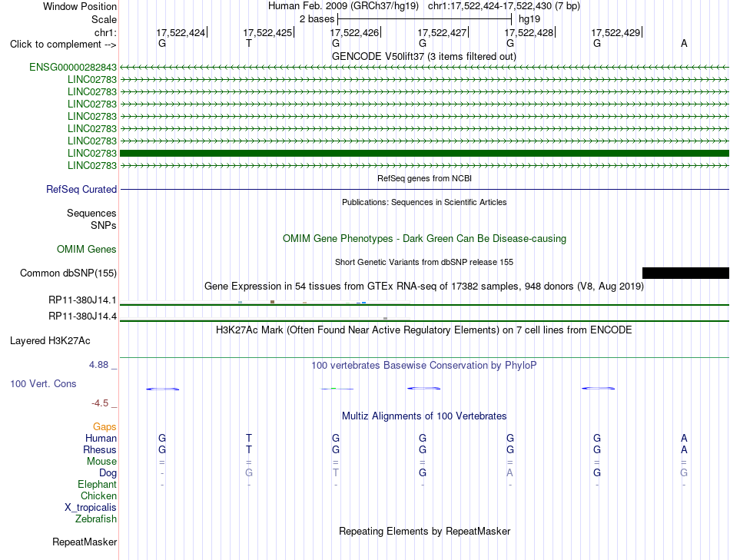Click the RepeatMasker track label
Viewport: 730px width, 560px height.
click(x=85, y=542)
